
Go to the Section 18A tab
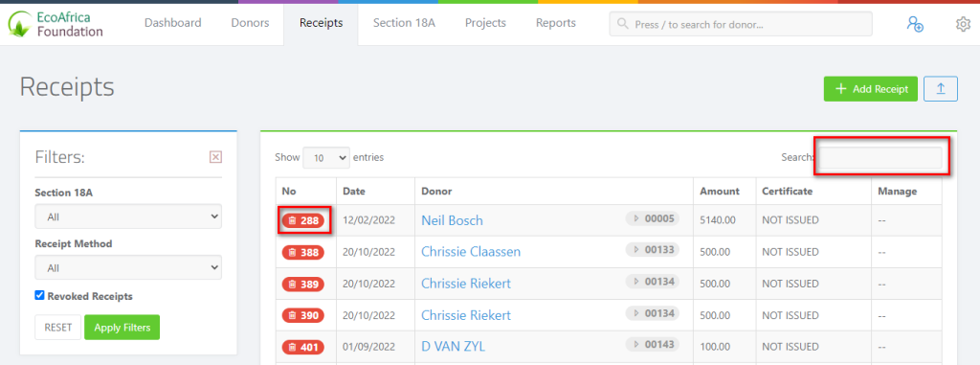(x=404, y=23)
